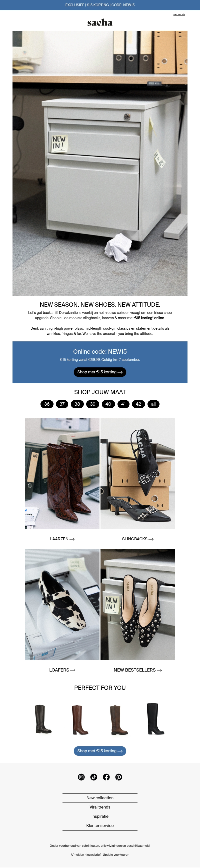Open the Klantenservice footer item
The width and height of the screenshot is (200, 868).
100,826
